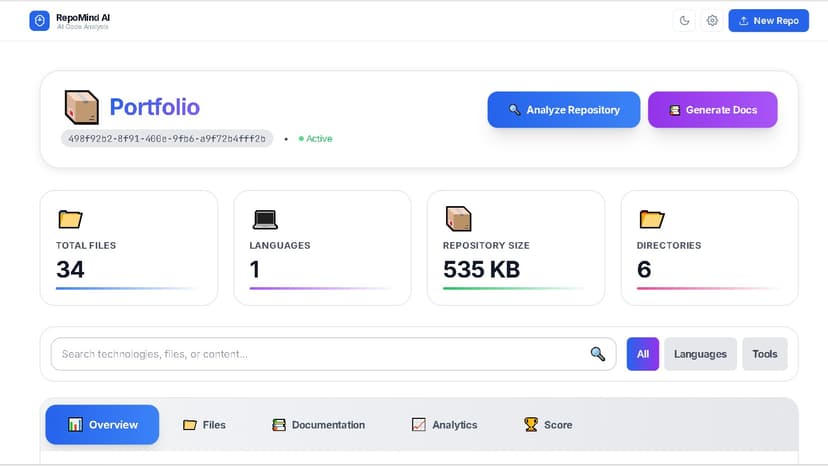Click the New Repo button
Viewport: 828px width, 466px height.
768,21
